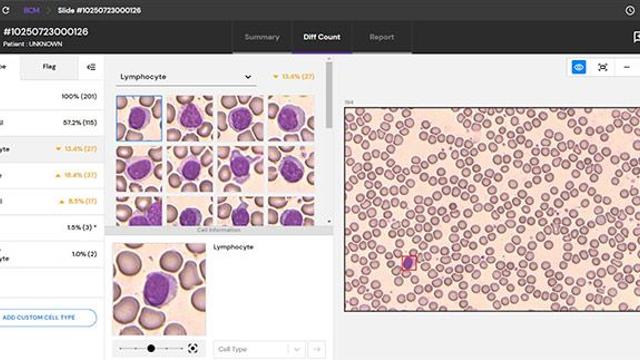
Task: Select the second thumbnail in the second row
Action: [190, 169]
